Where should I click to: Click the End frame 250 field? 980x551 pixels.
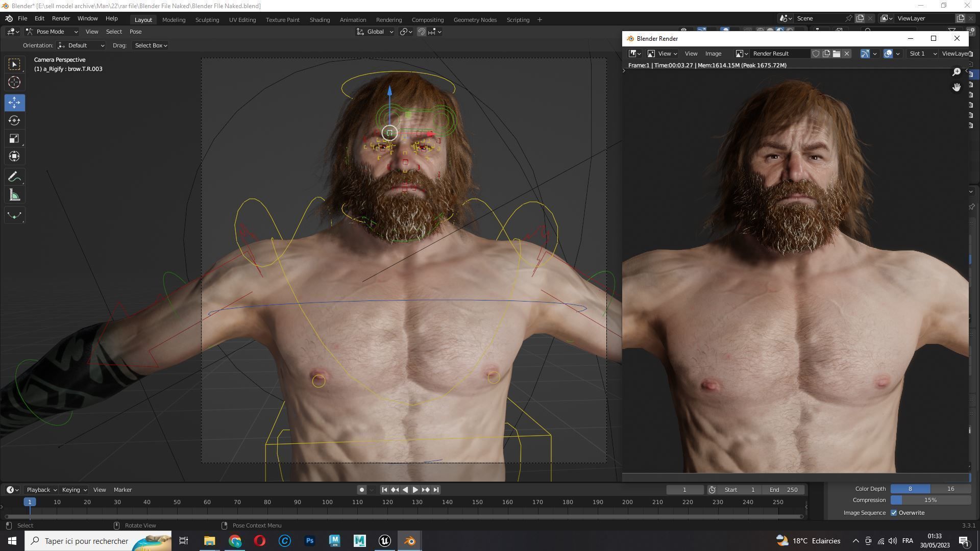[784, 490]
